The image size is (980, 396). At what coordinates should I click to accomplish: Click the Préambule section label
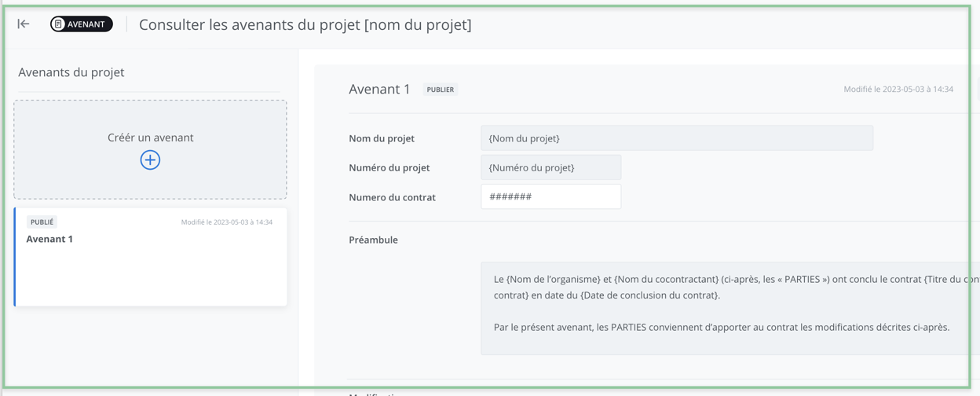373,240
